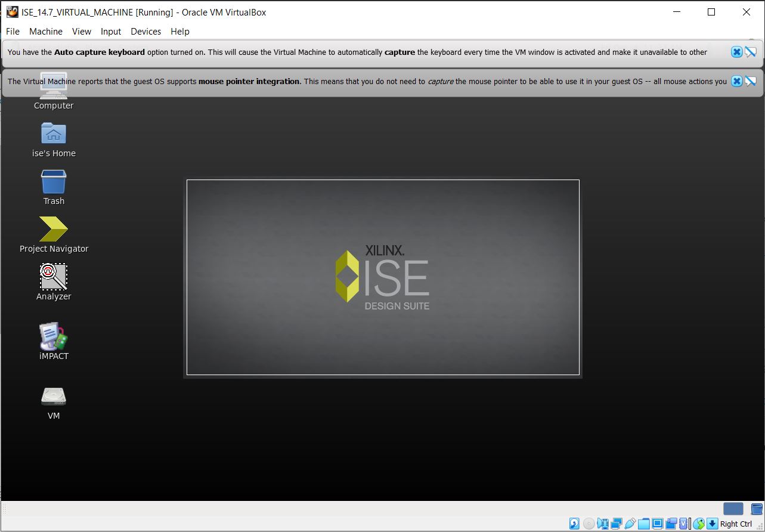This screenshot has width=765, height=532.
Task: Click the network adapters status icon
Action: click(617, 524)
